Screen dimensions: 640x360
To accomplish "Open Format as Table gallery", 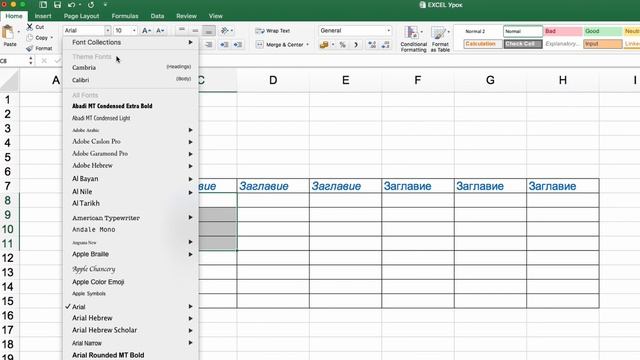I will [x=440, y=39].
